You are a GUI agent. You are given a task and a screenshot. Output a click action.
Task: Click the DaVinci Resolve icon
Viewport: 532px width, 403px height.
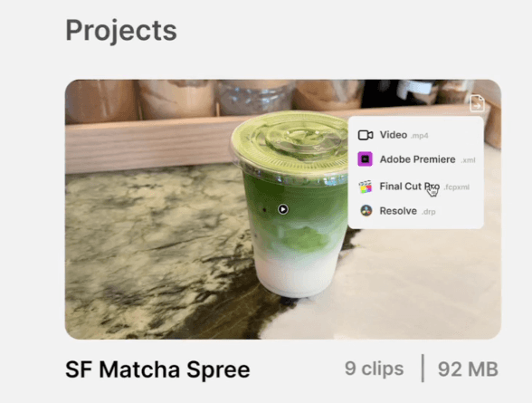tap(366, 211)
